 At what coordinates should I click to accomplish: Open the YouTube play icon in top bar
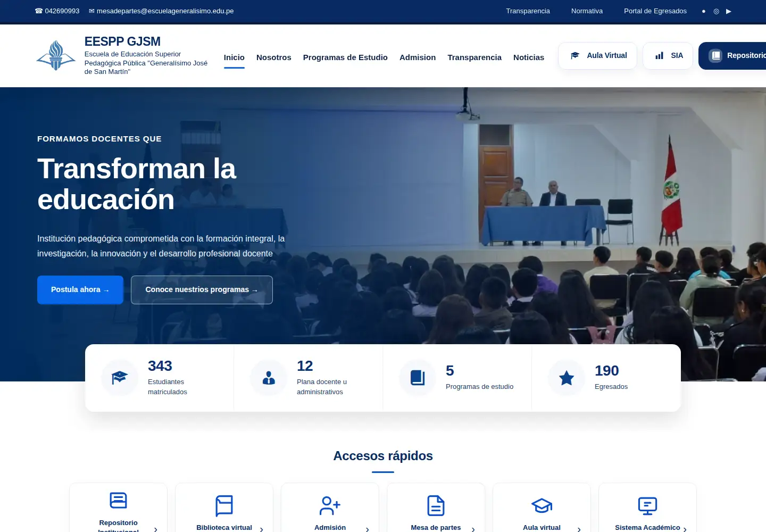[x=729, y=11]
